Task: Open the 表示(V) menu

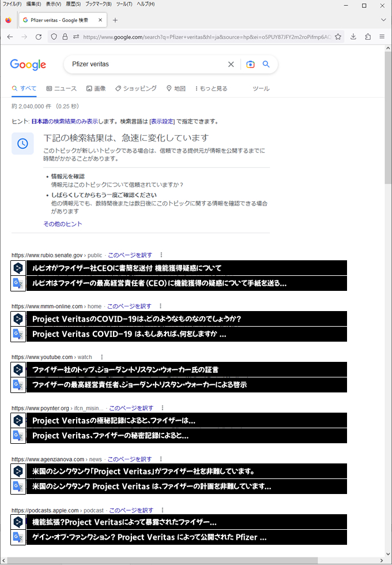Action: point(53,4)
